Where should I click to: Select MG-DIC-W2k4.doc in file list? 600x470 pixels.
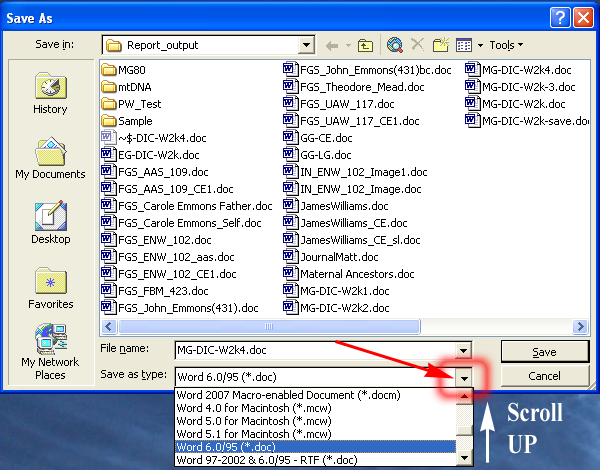click(x=518, y=70)
